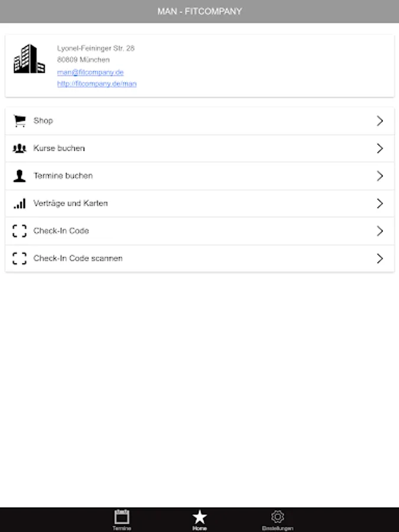Screen dimensions: 399x532
Task: Click the building company logo icon
Action: click(x=29, y=59)
